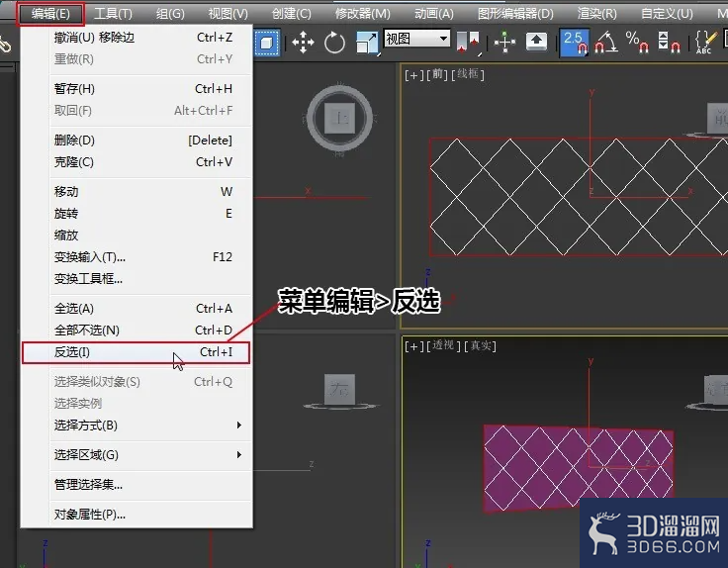Screen dimensions: 728x568
Task: Open the 组(G) menu
Action: coord(170,14)
